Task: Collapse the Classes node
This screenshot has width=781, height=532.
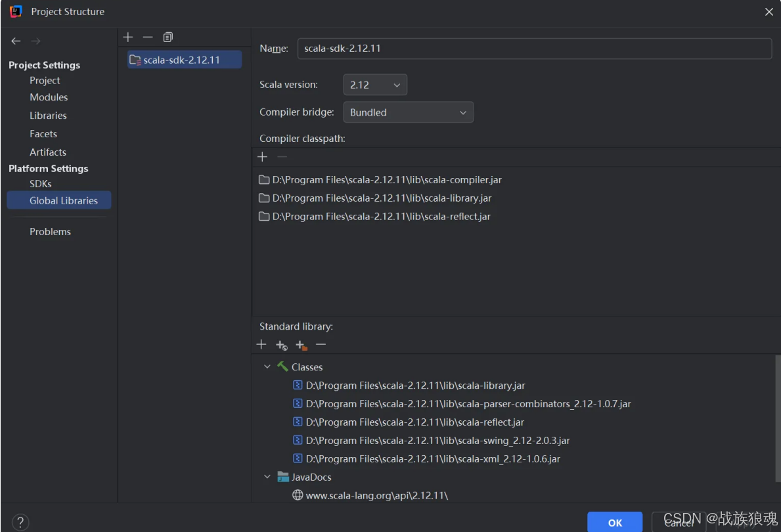Action: (x=267, y=366)
